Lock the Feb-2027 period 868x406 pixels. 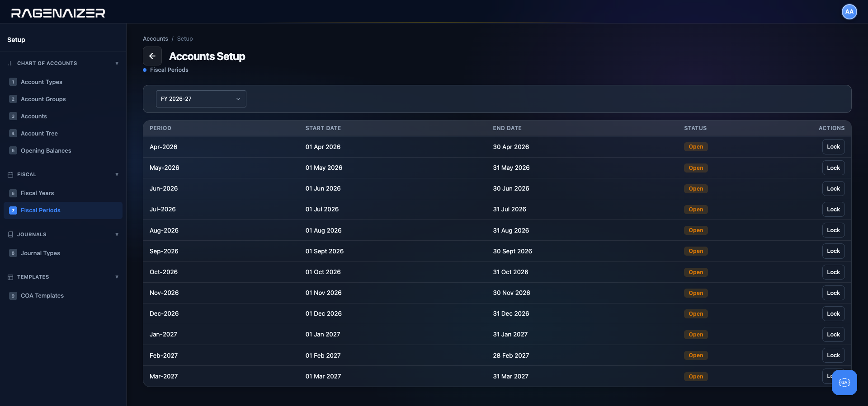point(833,355)
